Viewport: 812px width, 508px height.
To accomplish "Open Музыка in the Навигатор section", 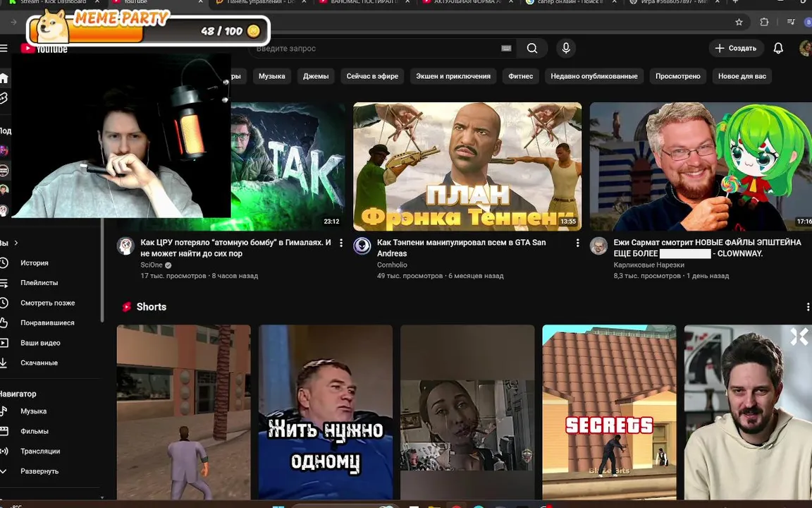I will [x=33, y=411].
